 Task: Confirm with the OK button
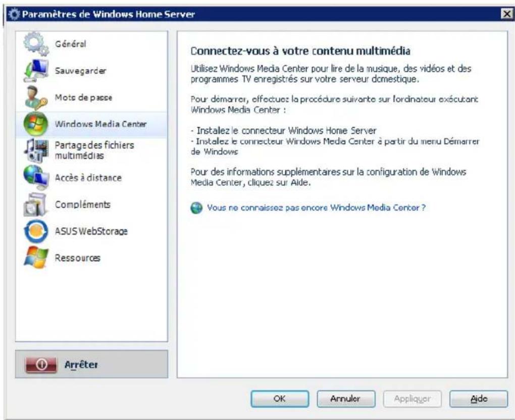280,399
